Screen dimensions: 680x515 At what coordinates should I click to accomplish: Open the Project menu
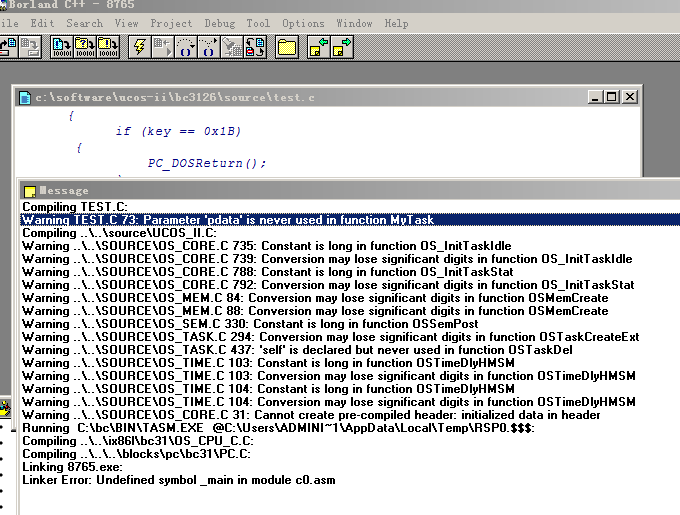coord(171,23)
